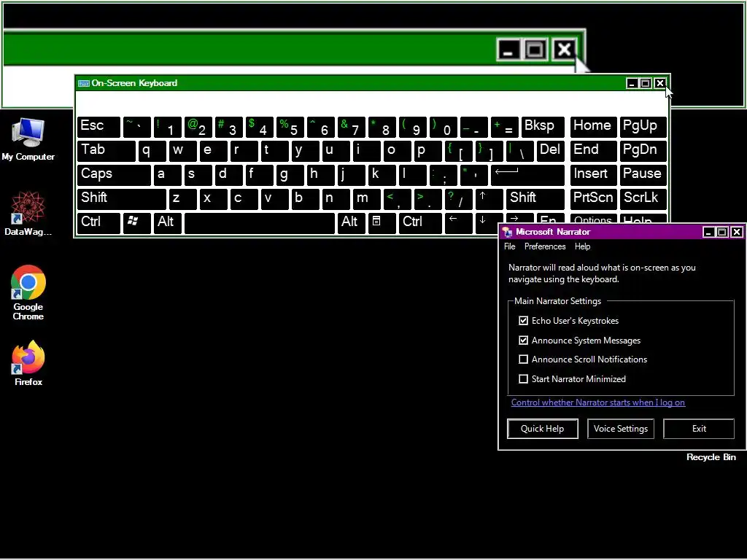Enable Announce Scroll Notifications checkbox

point(523,359)
